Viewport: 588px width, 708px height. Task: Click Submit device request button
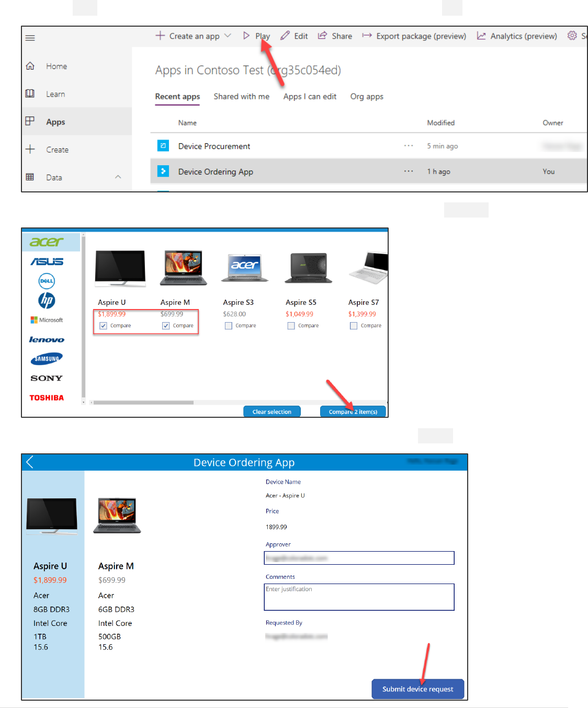418,689
